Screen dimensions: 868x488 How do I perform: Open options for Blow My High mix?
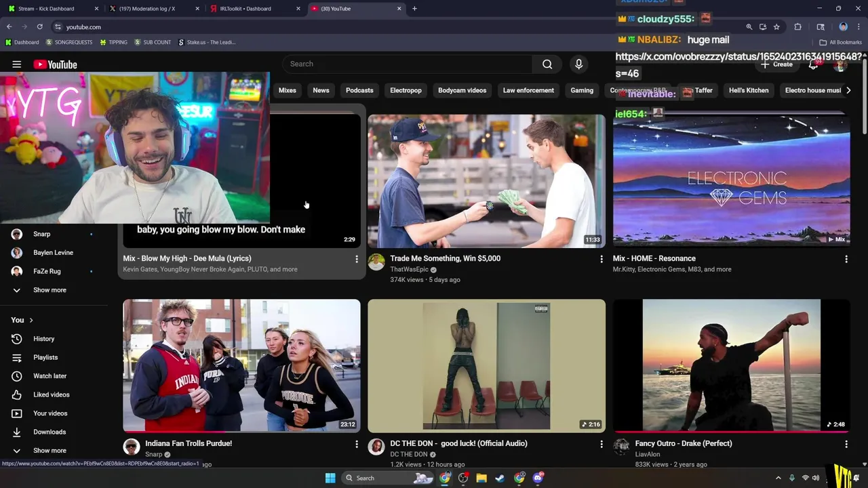click(x=356, y=259)
